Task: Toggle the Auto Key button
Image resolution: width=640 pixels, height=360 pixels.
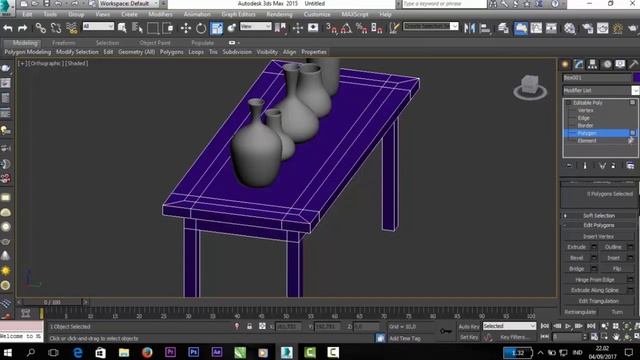Action: [x=469, y=327]
